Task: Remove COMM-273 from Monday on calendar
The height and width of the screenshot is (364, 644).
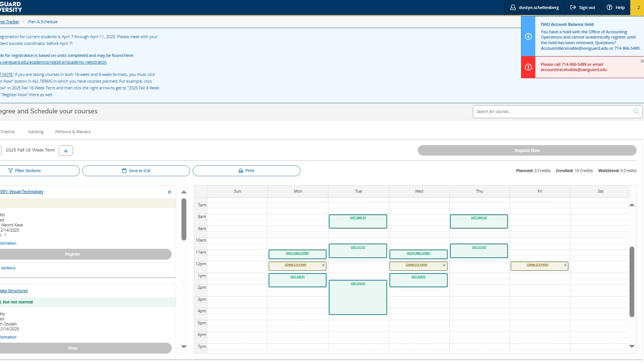Action: [x=323, y=265]
